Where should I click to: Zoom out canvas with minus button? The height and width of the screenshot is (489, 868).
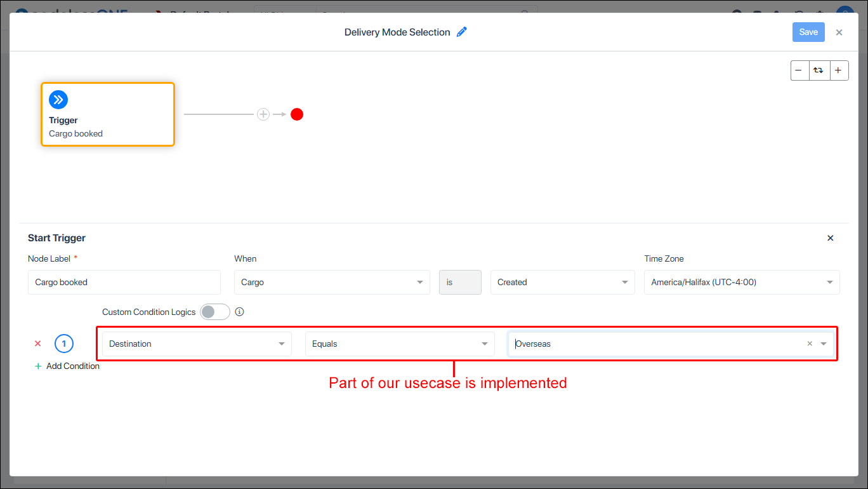[799, 70]
